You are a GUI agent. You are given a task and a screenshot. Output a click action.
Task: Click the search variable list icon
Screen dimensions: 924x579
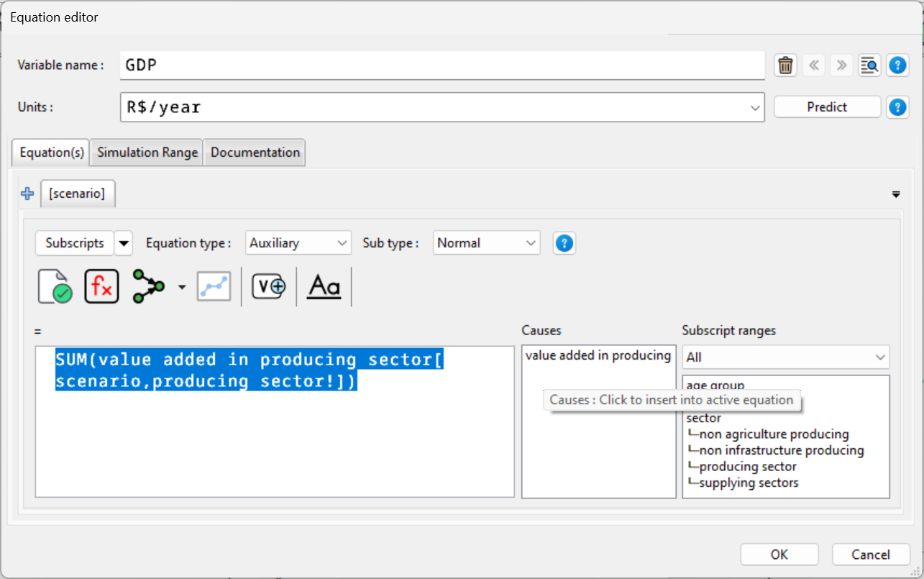(x=869, y=65)
